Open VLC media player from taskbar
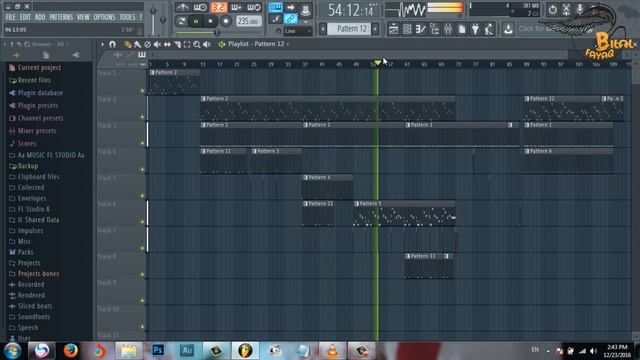 point(332,351)
